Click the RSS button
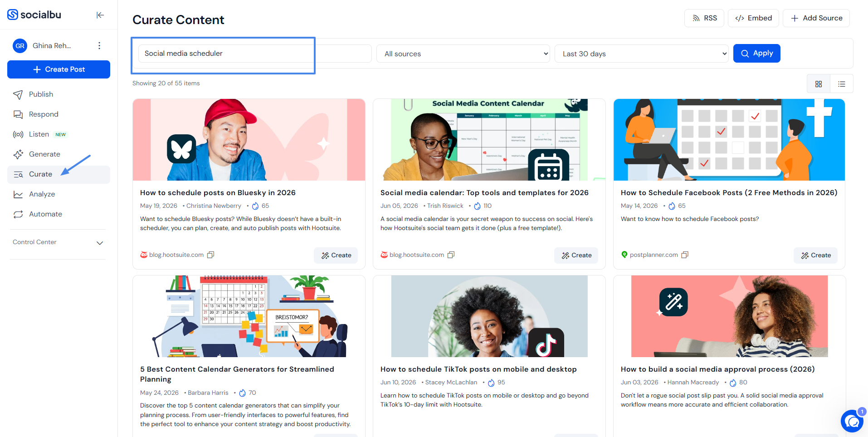 704,18
